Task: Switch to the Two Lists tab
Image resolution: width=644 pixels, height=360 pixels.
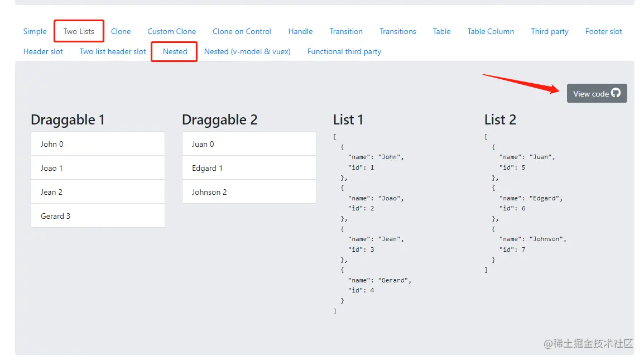Action: pyautogui.click(x=79, y=31)
